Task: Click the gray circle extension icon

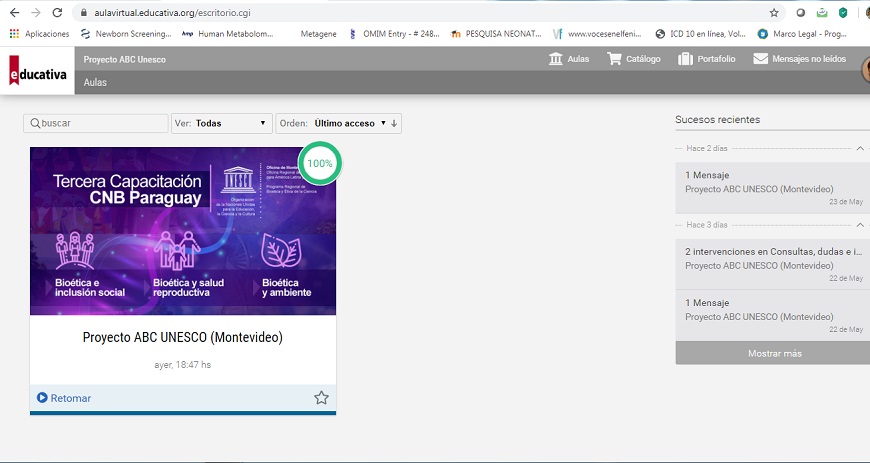Action: coord(801,13)
